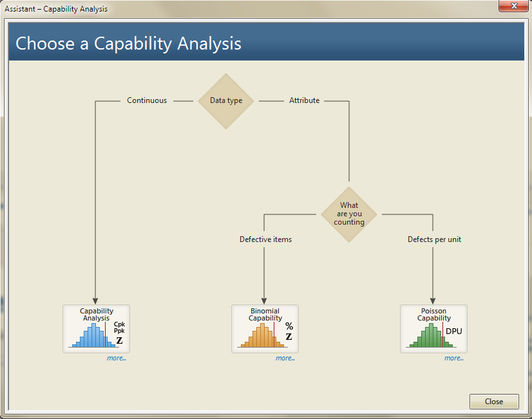
Task: Click the Defective items branch label
Action: (265, 239)
